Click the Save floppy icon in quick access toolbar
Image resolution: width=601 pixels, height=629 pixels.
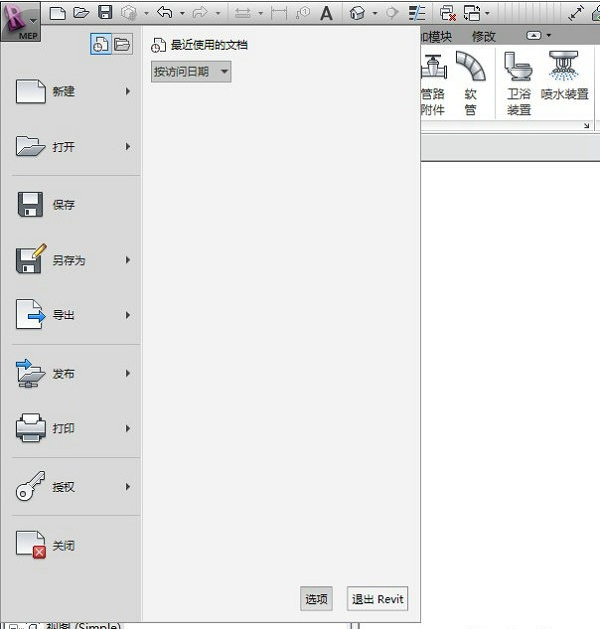[105, 12]
